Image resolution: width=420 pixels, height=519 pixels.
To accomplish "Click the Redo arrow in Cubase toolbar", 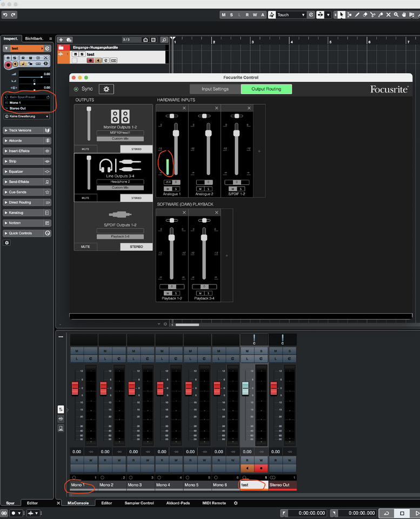I will click(13, 15).
